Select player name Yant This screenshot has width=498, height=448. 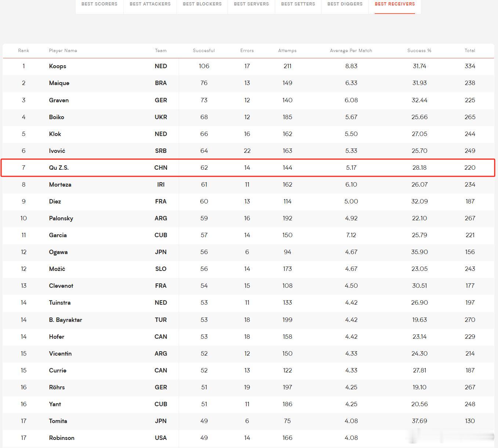55,404
